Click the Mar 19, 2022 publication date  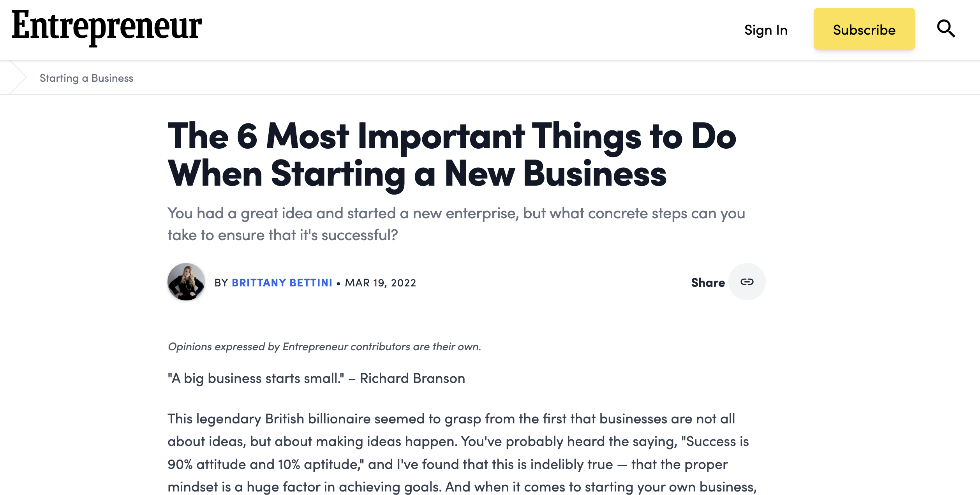coord(381,283)
